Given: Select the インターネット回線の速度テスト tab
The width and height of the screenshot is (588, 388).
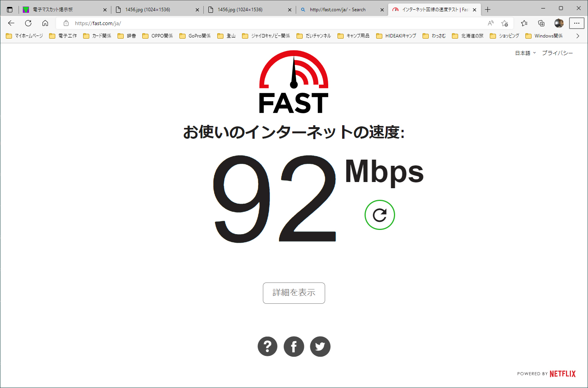Looking at the screenshot, I should [x=434, y=10].
